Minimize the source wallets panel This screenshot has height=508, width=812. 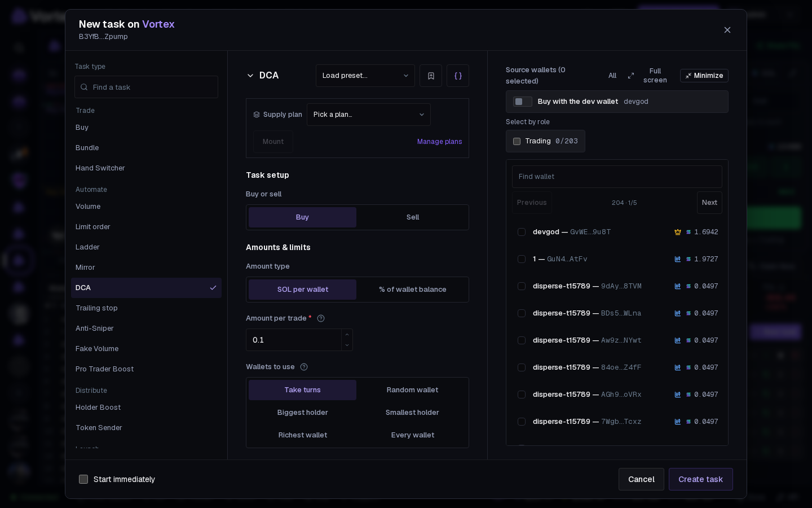point(704,76)
